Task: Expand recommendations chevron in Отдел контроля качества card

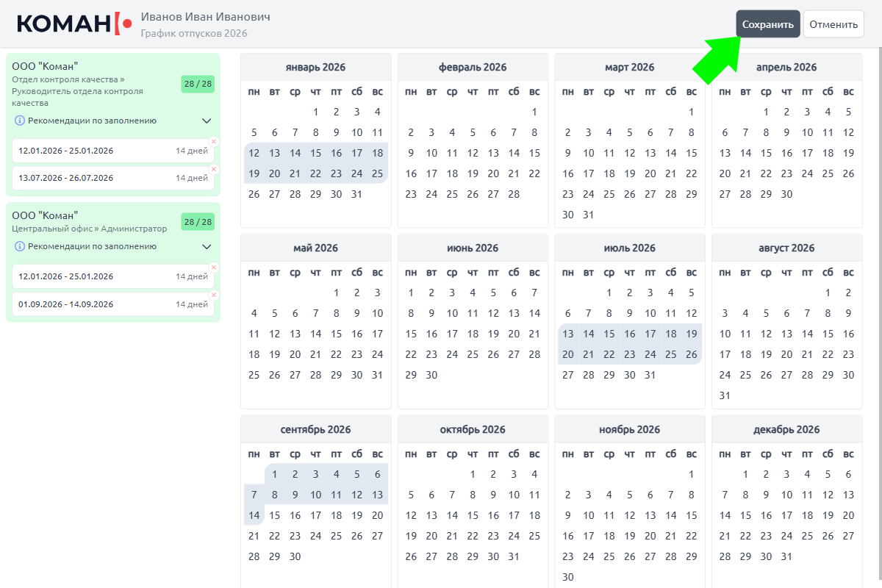Action: [x=207, y=121]
